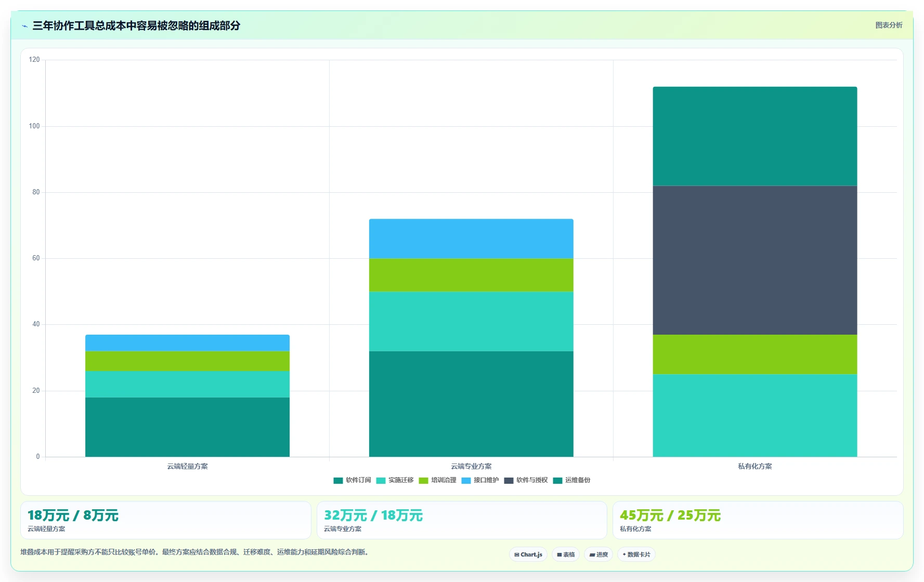Click the small icon before the chart title
Image resolution: width=924 pixels, height=582 pixels.
24,26
